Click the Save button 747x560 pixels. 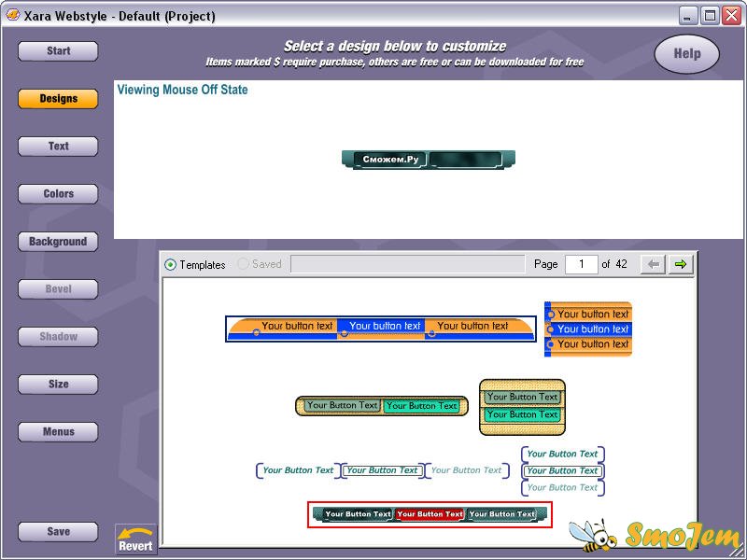click(58, 532)
